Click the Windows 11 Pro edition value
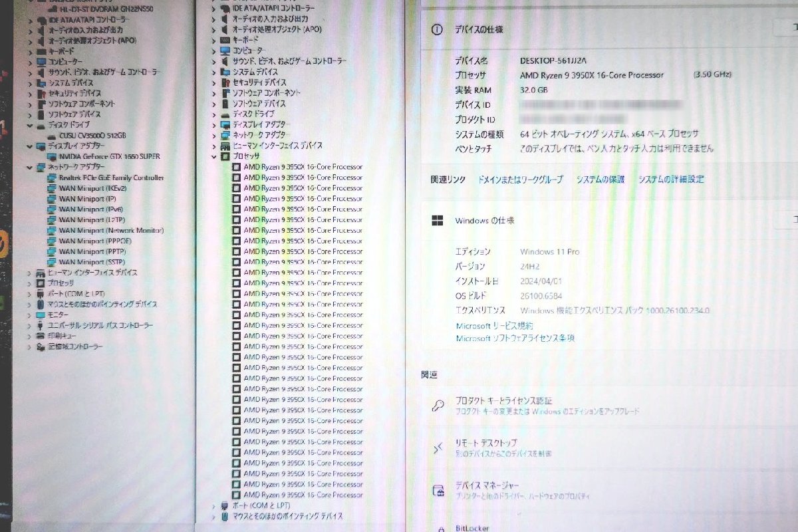Image resolution: width=798 pixels, height=532 pixels. 550,251
